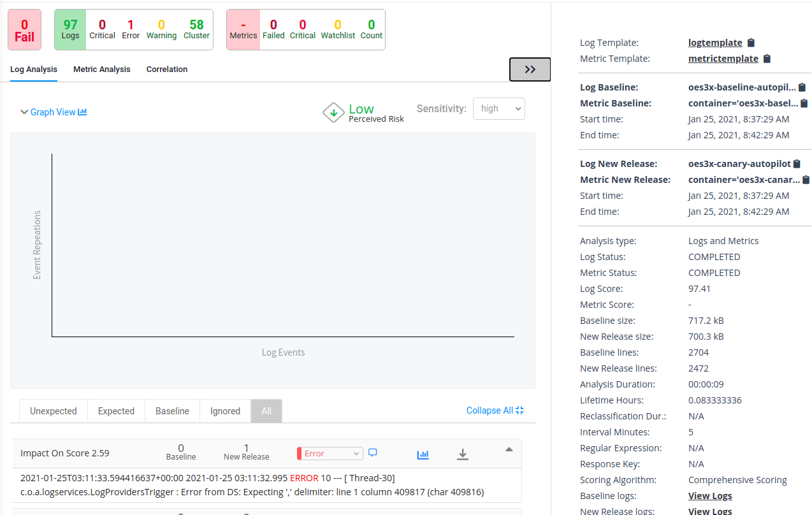Screen dimensions: 812x515
Task: Copy the metrictemplate name
Action: [x=766, y=58]
